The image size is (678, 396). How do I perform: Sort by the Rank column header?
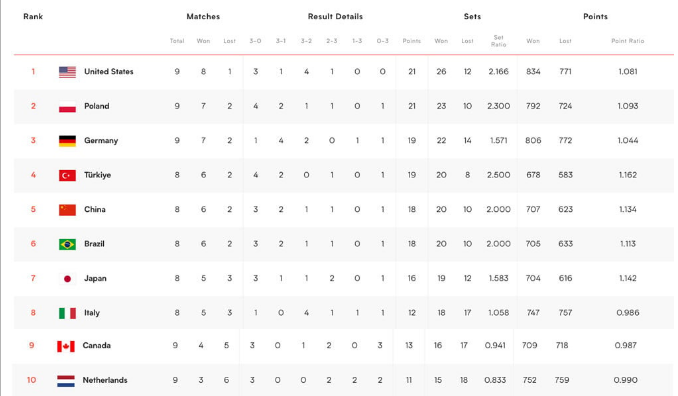pos(33,16)
